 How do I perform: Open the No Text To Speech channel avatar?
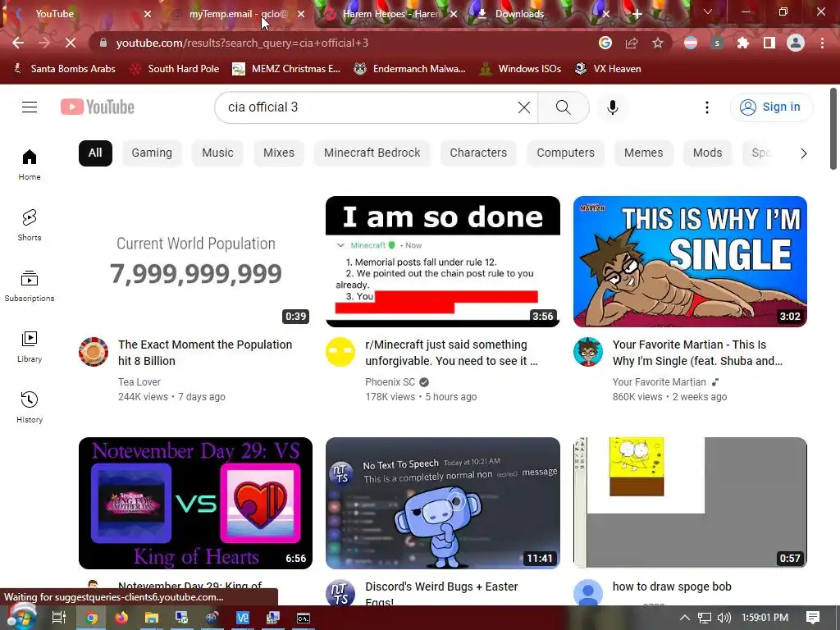click(x=340, y=592)
